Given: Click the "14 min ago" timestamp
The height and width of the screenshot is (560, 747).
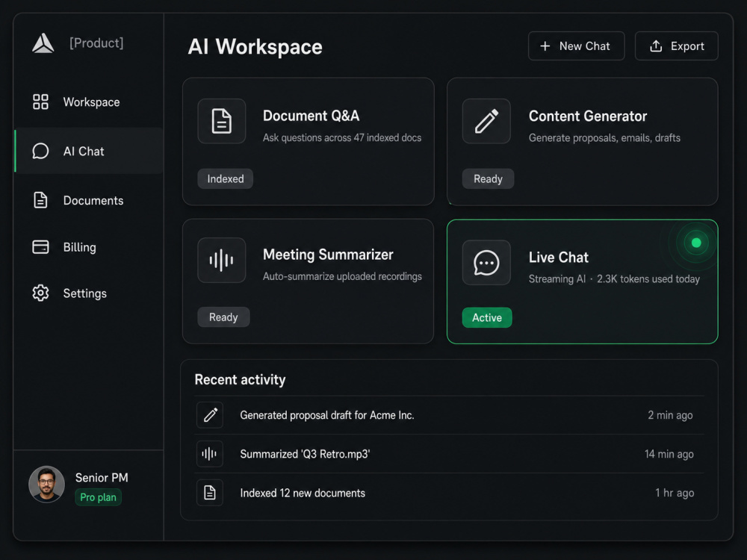Looking at the screenshot, I should point(669,454).
